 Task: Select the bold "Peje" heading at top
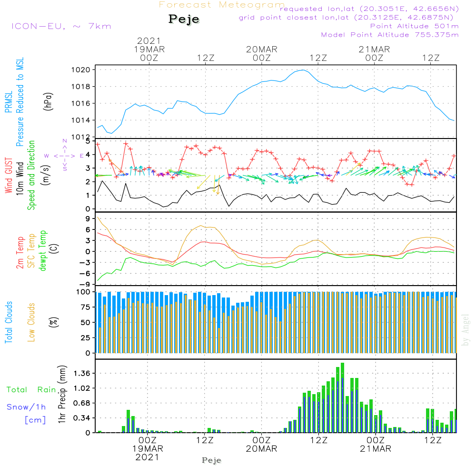(x=184, y=19)
